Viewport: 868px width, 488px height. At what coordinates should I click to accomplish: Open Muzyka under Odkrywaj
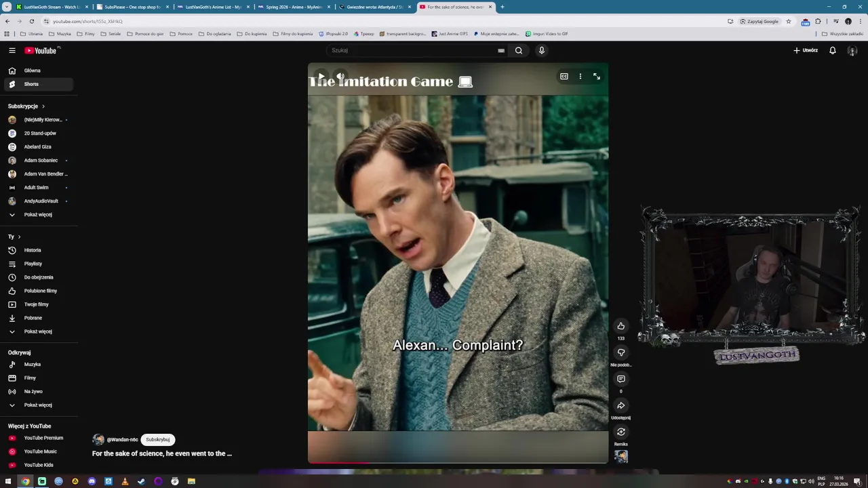tap(39, 365)
